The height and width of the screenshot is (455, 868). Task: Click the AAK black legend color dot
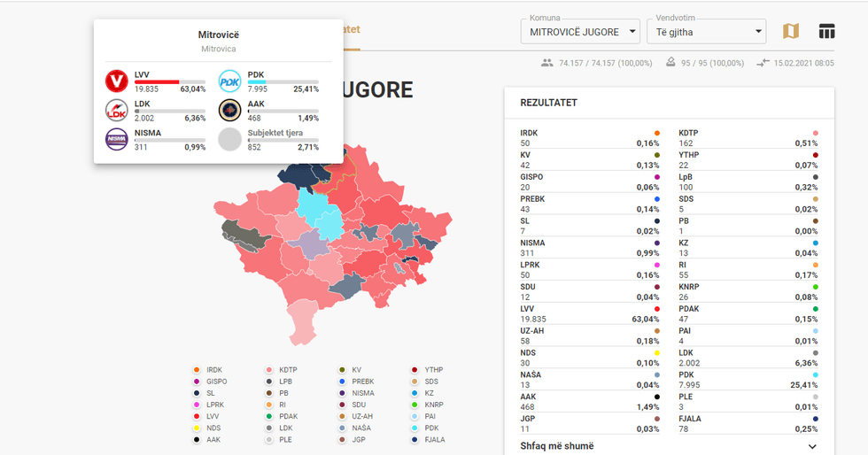click(x=196, y=439)
